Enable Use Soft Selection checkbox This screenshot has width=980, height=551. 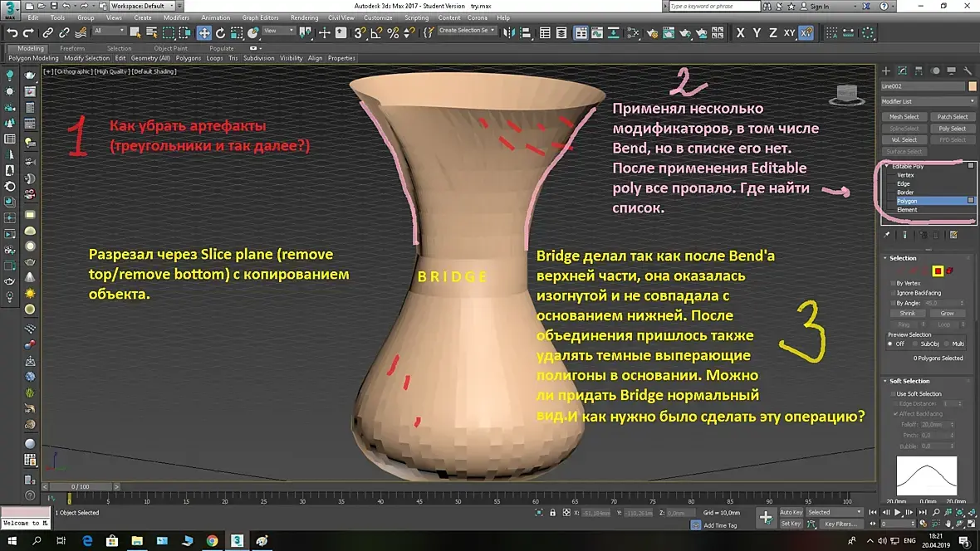tap(892, 393)
